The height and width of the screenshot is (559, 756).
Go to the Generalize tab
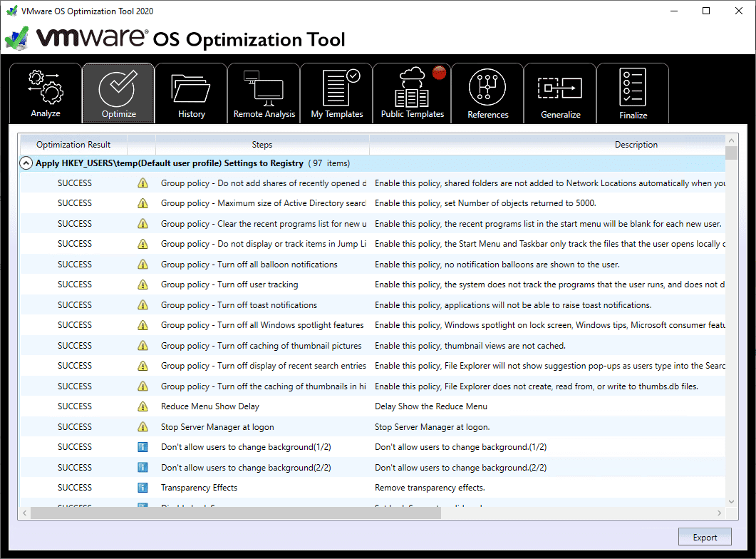tap(561, 93)
